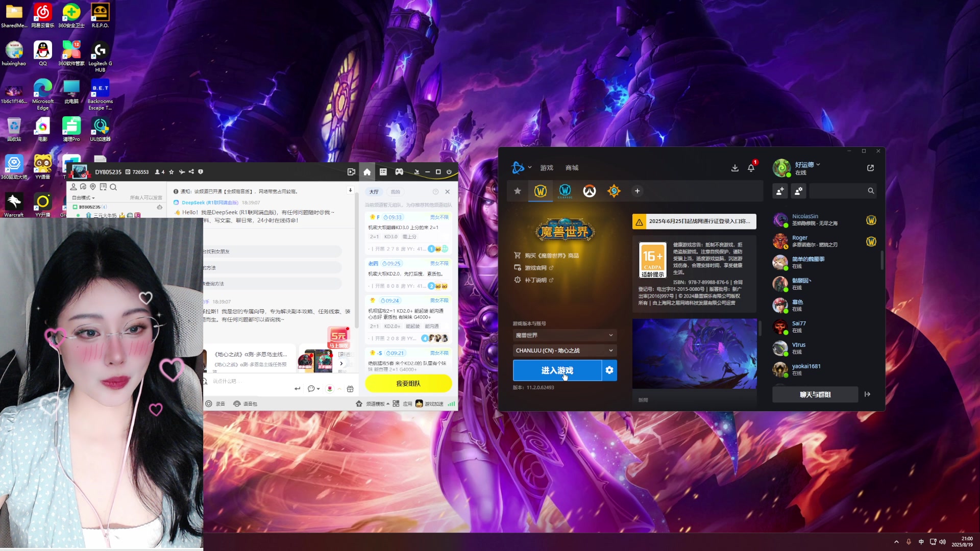Screen dimensions: 980x551
Task: Select friend yaokai1681 in the list
Action: [825, 370]
